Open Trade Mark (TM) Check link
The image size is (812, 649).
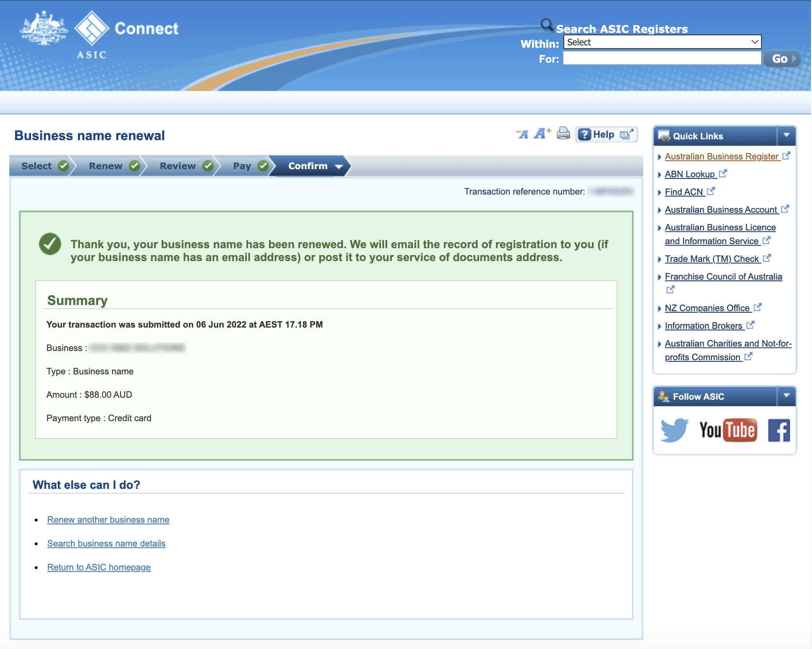[x=712, y=259]
